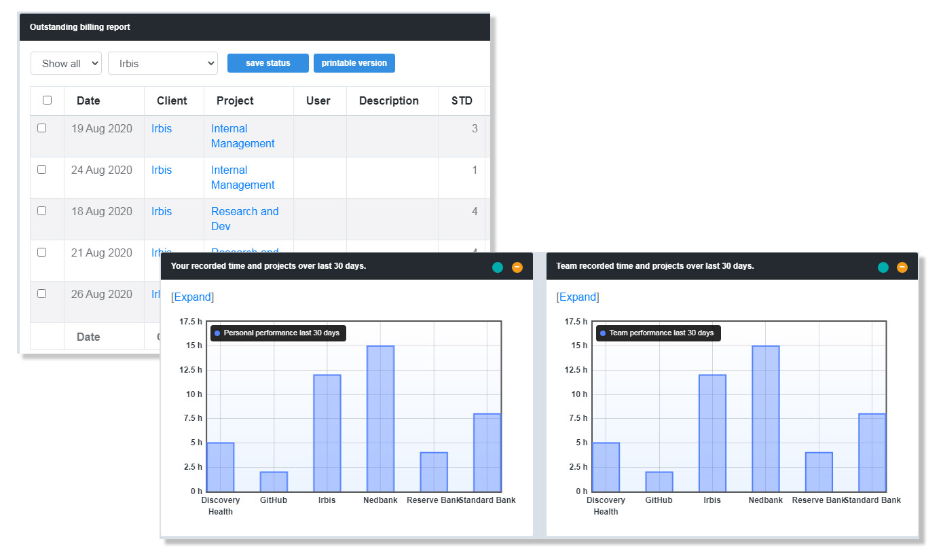Viewport: 943px width, 560px height.
Task: Click STD value 4 in 18 Aug row
Action: (475, 212)
